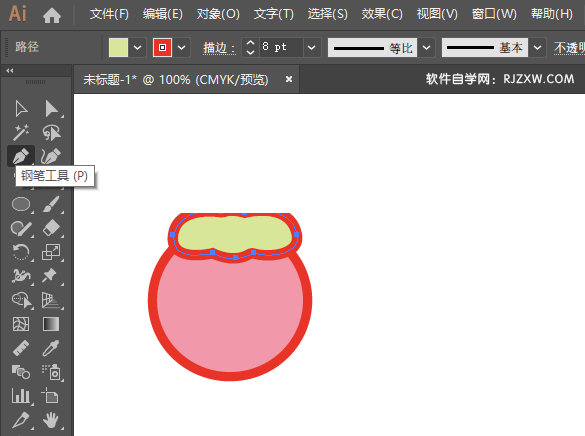Click the light green fill swatch
Viewport: 585px width, 436px height.
[x=118, y=47]
